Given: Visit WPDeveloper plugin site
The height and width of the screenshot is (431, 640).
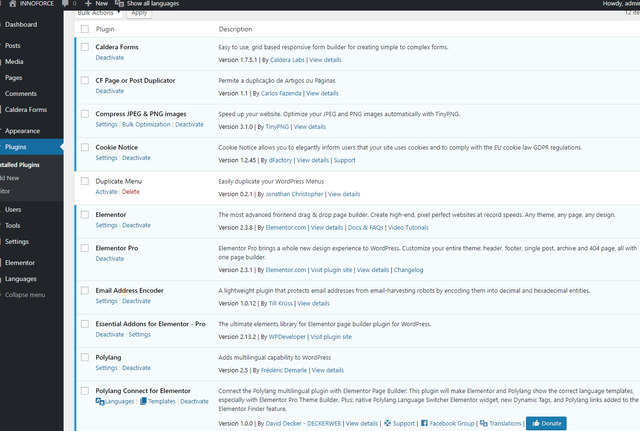Looking at the screenshot, I should [331, 337].
